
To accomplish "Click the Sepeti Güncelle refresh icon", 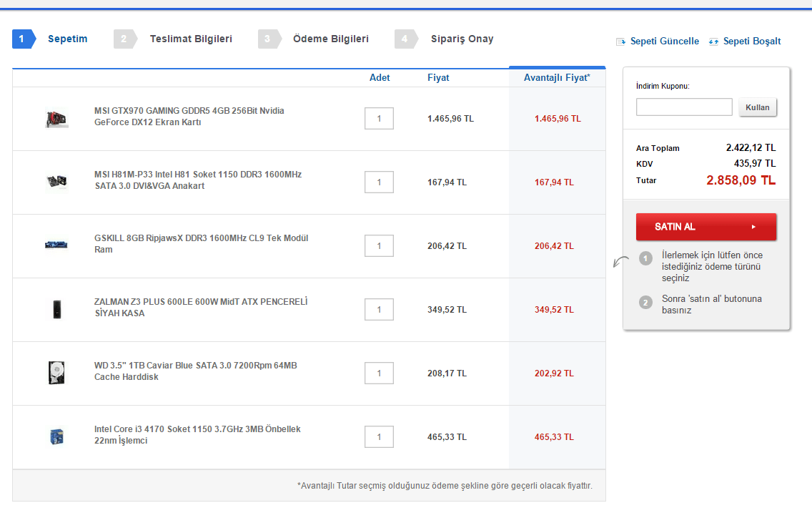I will coord(620,41).
